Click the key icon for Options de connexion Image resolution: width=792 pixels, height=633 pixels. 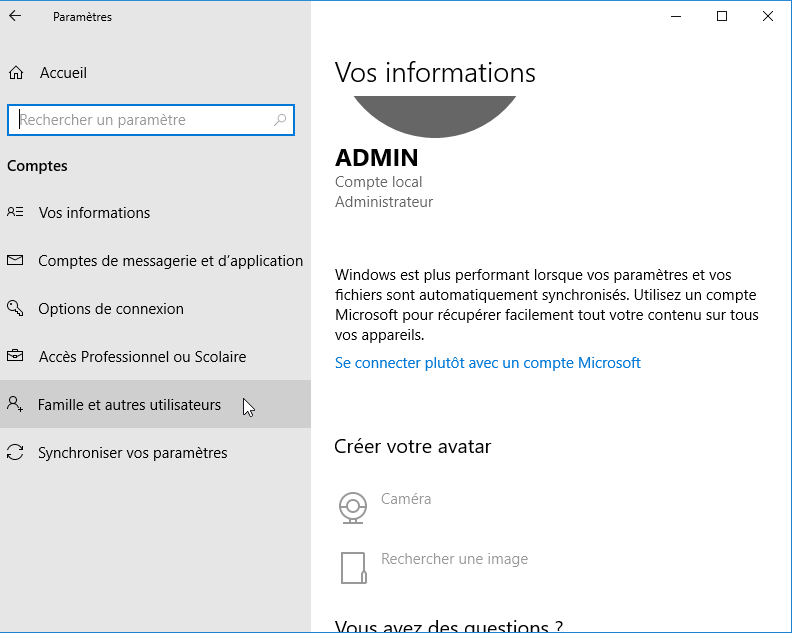[x=15, y=309]
